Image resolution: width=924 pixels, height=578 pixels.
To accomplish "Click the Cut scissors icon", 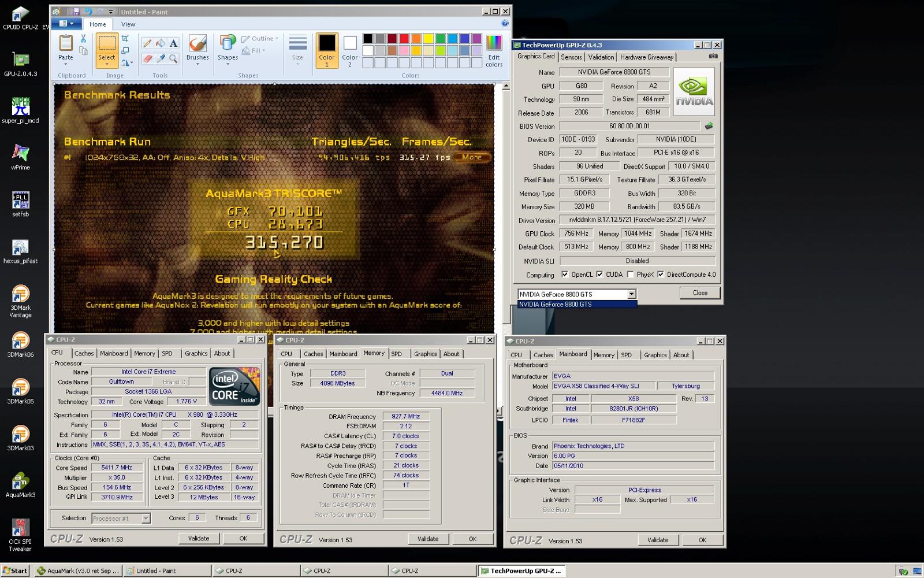I will point(83,39).
